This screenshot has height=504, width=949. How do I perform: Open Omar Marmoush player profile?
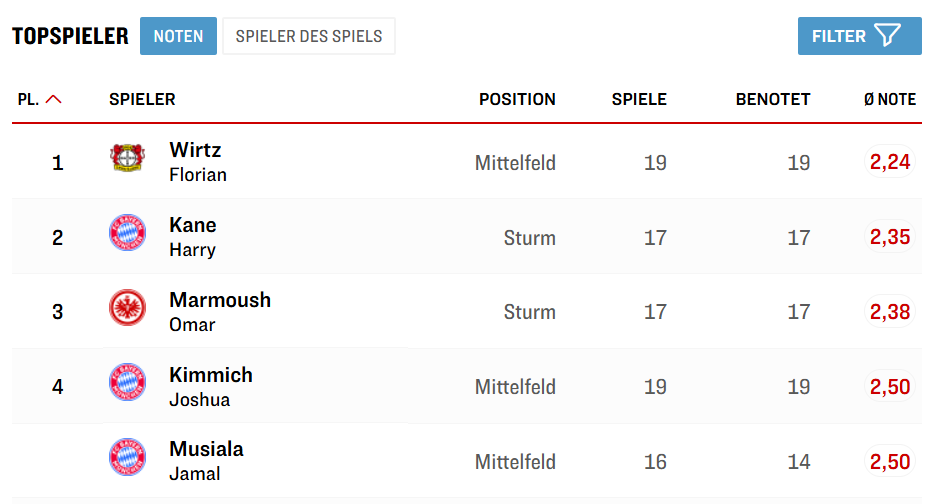pyautogui.click(x=219, y=311)
